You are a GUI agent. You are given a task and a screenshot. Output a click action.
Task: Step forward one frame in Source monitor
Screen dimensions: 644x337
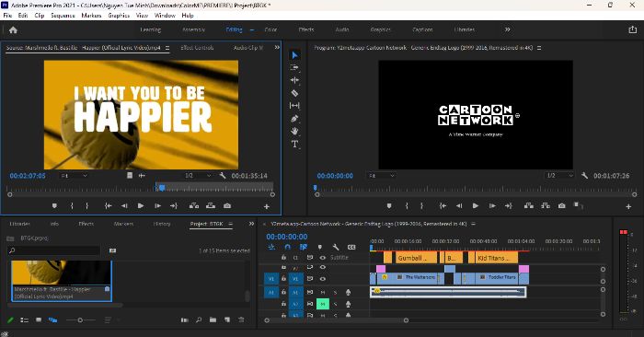tap(157, 206)
